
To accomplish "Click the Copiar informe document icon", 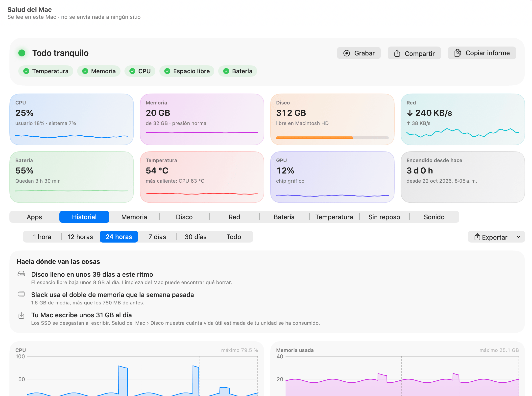I will 458,53.
